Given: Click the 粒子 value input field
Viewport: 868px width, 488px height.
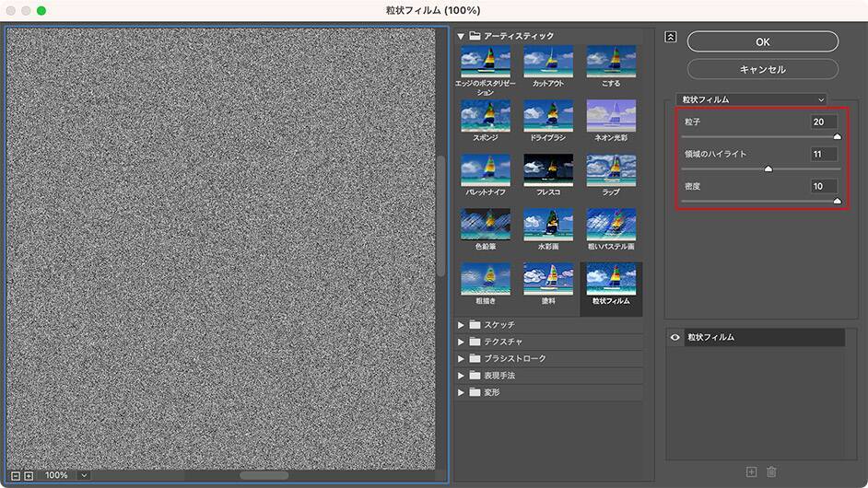Looking at the screenshot, I should tap(824, 122).
